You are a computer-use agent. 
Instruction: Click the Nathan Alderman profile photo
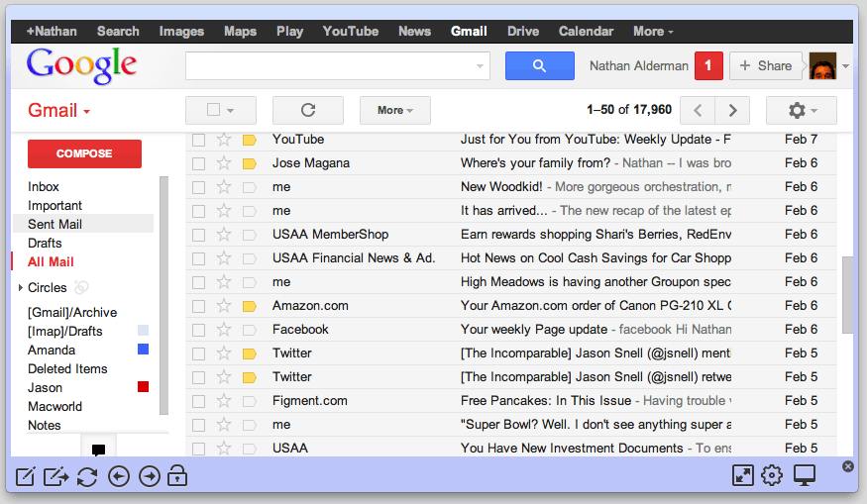pos(822,65)
